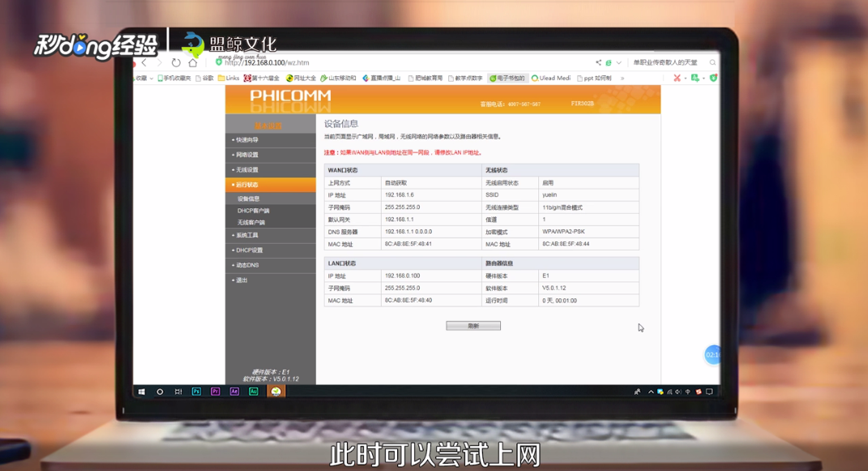Expand the 无线设置 sidebar menu
Viewport: 868px width, 471px height.
(x=270, y=170)
